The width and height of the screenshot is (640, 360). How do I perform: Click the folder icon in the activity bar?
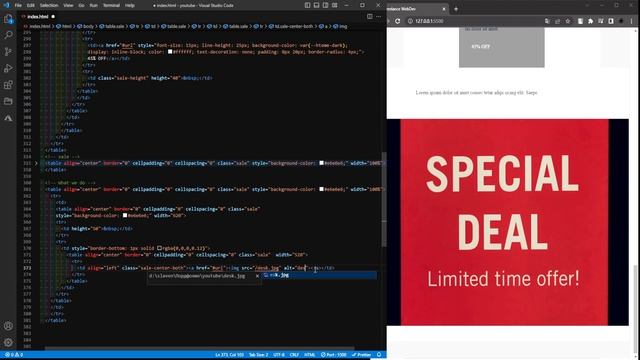point(8,101)
